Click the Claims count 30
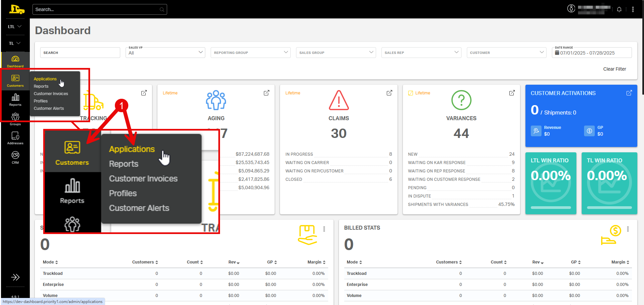This screenshot has width=644, height=305. (339, 133)
